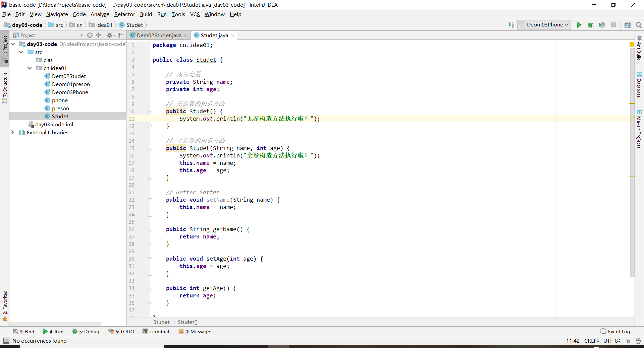644x348 pixels.
Task: Collapse the cn.idea01 package node
Action: 30,68
